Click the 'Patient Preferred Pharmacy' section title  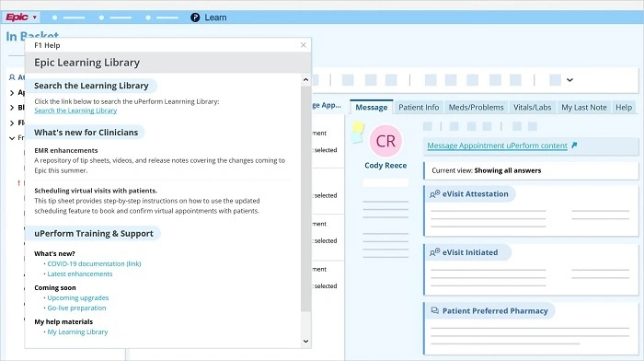(495, 311)
